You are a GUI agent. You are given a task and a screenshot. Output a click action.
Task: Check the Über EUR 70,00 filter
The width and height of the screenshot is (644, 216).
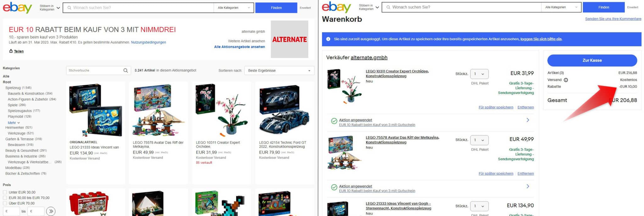pos(5,203)
